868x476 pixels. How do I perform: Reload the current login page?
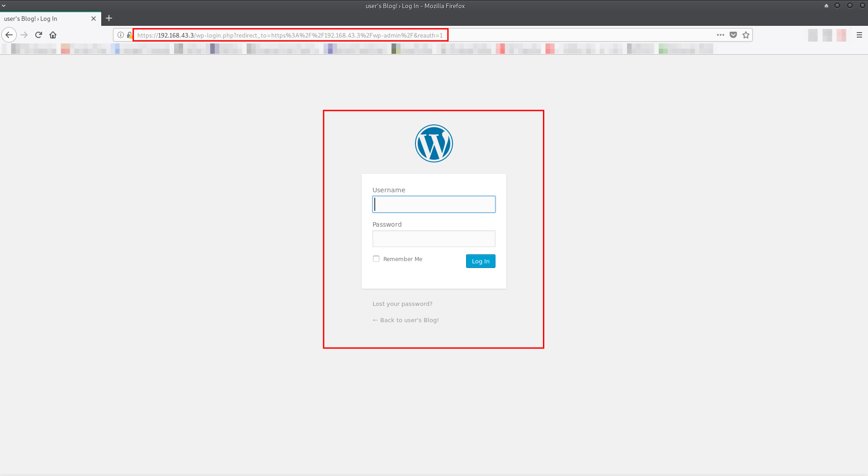pyautogui.click(x=38, y=35)
